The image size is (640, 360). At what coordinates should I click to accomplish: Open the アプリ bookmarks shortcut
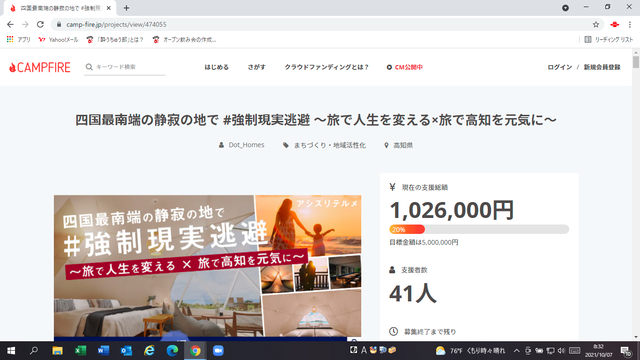click(x=19, y=40)
